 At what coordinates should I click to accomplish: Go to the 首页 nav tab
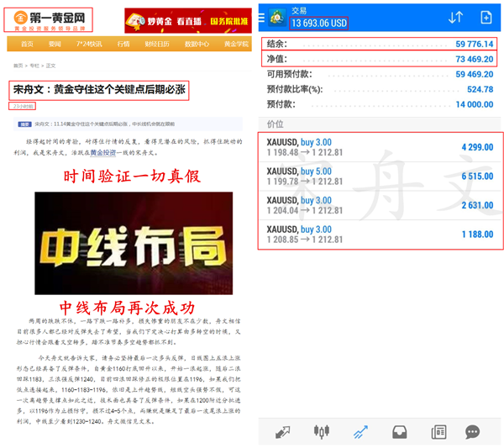(27, 44)
